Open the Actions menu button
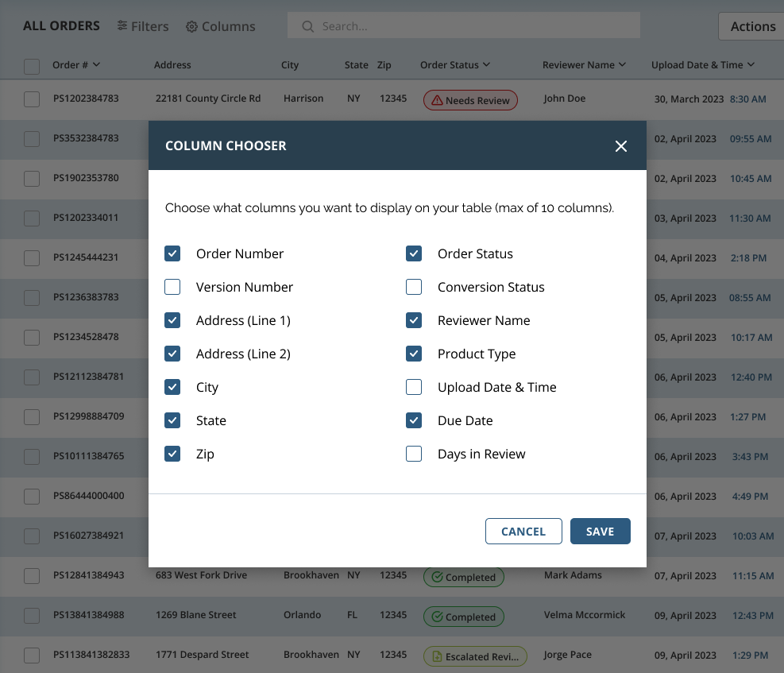 751,26
